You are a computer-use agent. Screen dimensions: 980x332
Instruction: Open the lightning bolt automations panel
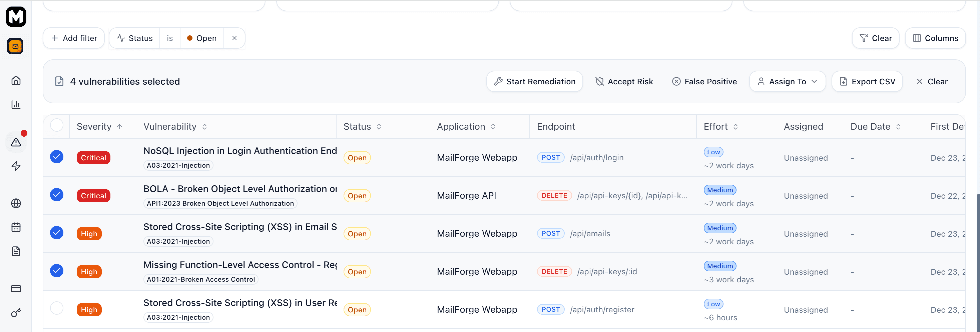click(16, 166)
